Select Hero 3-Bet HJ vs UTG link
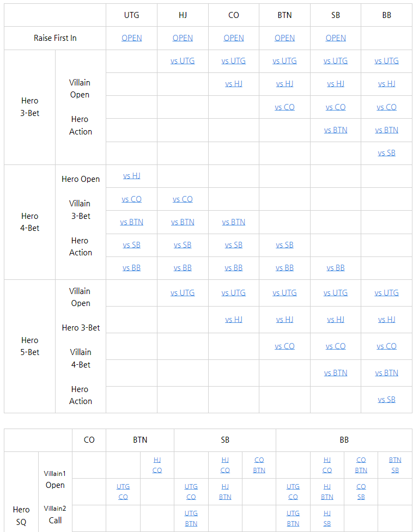The height and width of the screenshot is (532, 419). tap(183, 61)
